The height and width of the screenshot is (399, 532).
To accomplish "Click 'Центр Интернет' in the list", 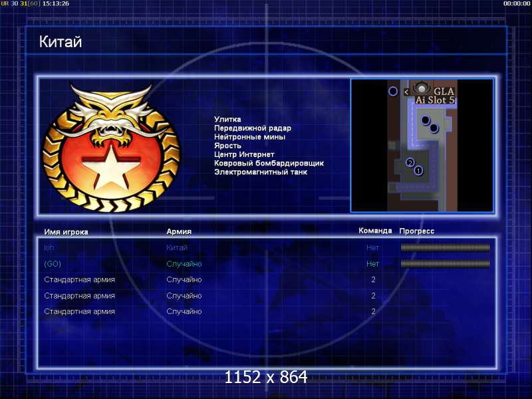I will coord(244,154).
